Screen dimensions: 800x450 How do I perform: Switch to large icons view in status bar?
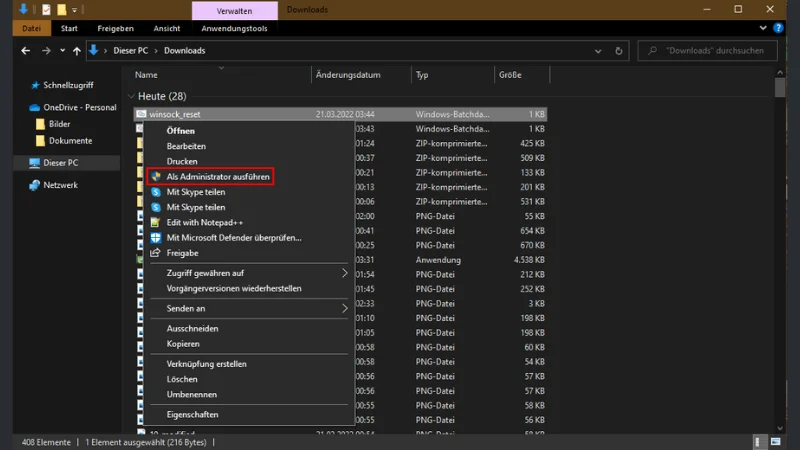click(x=776, y=442)
